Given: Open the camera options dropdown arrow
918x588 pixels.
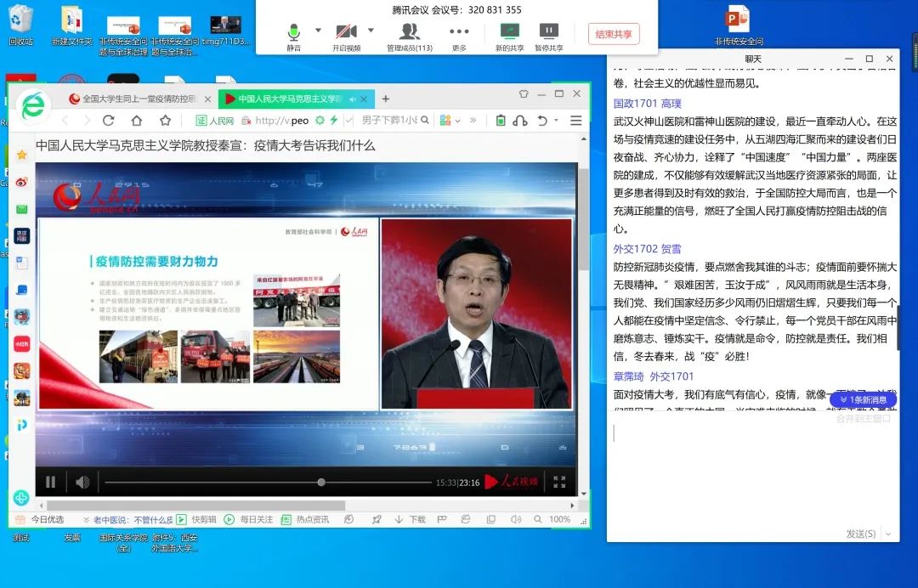Looking at the screenshot, I should point(371,30).
